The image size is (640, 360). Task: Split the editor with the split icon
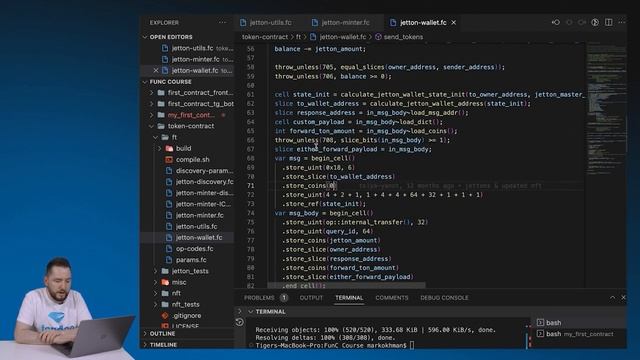tap(609, 22)
